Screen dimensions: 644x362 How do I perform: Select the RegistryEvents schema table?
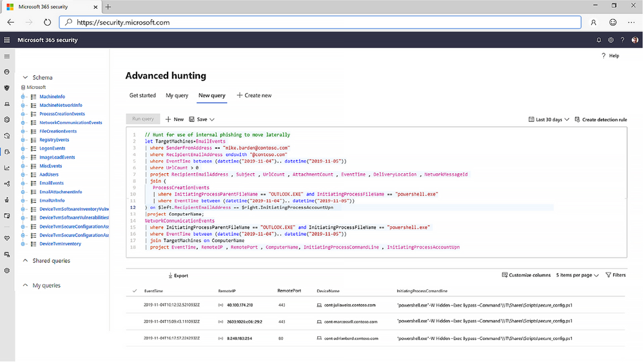click(x=54, y=140)
